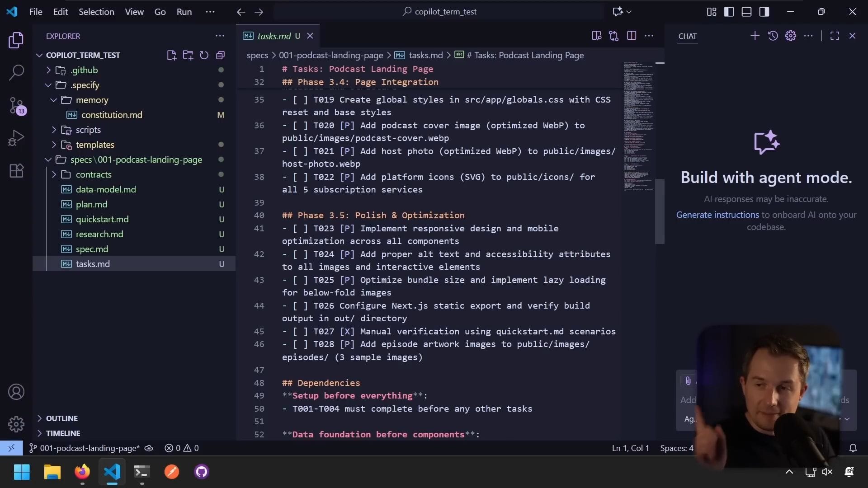
Task: Refresh the Explorer file tree
Action: coord(204,55)
